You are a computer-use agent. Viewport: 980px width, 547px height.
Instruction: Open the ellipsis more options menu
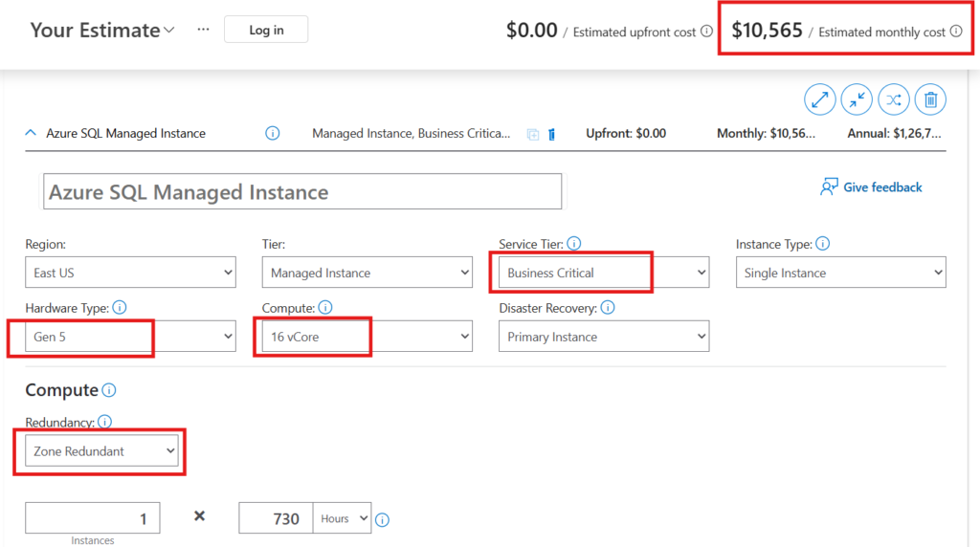(203, 30)
